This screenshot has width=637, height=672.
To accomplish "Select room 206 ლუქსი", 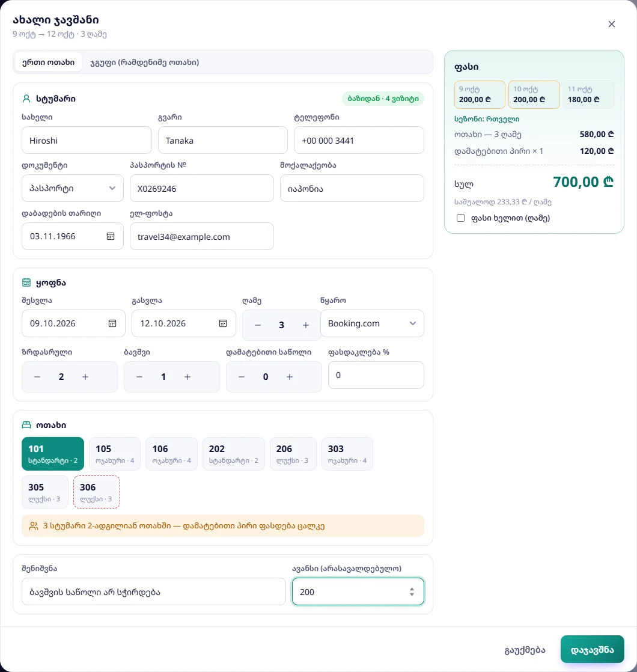I will pos(293,454).
